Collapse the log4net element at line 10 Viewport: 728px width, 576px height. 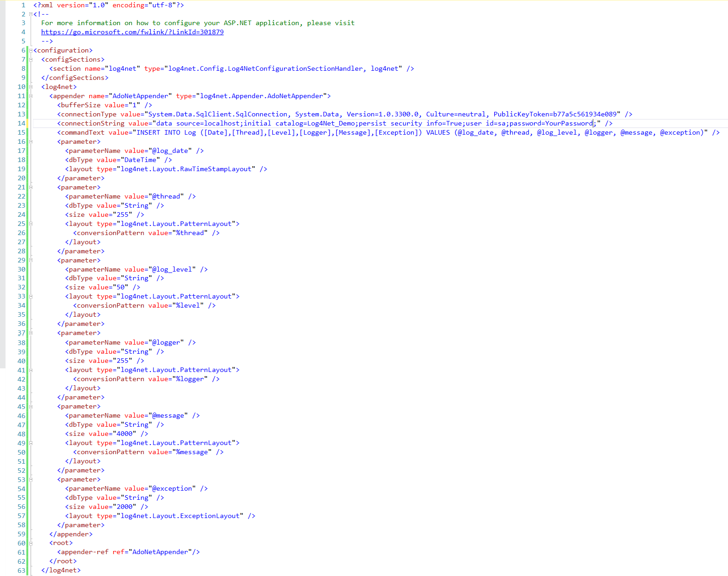(x=31, y=87)
